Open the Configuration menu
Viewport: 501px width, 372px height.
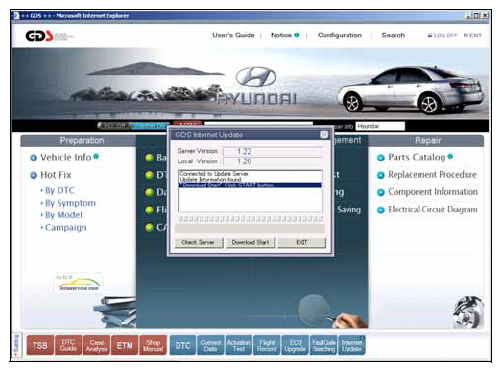[340, 35]
